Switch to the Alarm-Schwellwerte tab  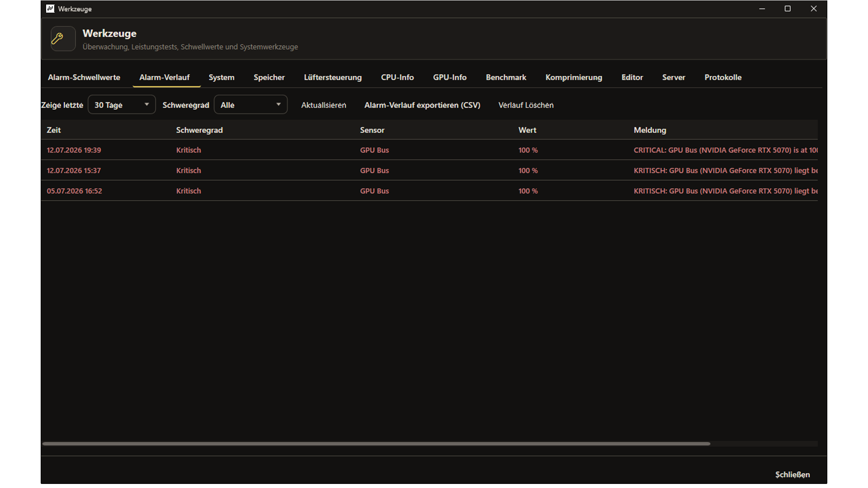tap(84, 77)
